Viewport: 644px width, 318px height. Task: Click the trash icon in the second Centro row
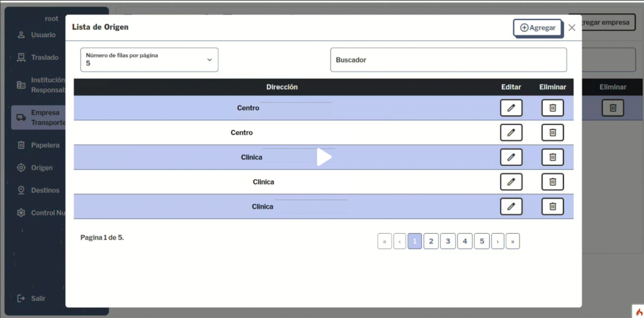[x=552, y=133]
